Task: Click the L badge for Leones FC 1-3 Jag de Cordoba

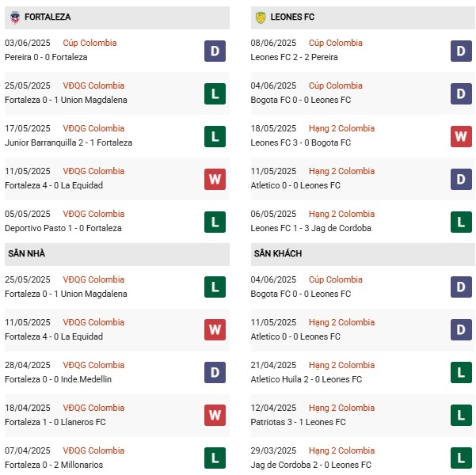Action: click(x=461, y=222)
